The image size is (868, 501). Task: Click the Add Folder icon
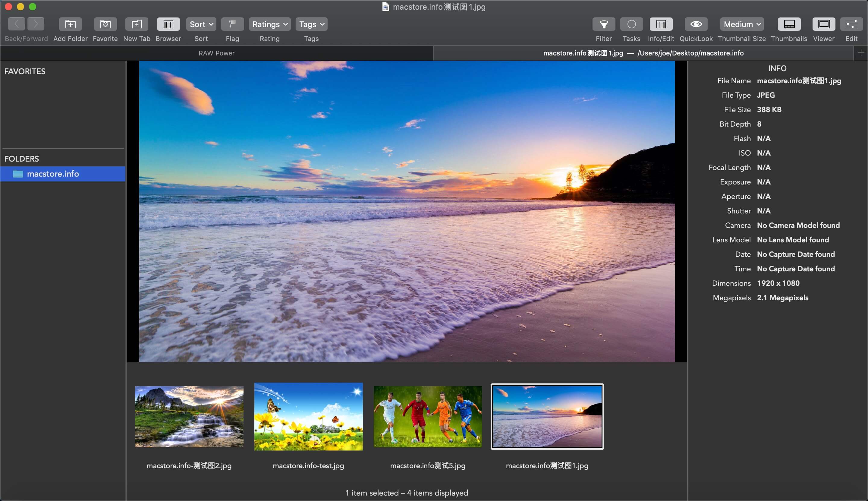point(70,24)
